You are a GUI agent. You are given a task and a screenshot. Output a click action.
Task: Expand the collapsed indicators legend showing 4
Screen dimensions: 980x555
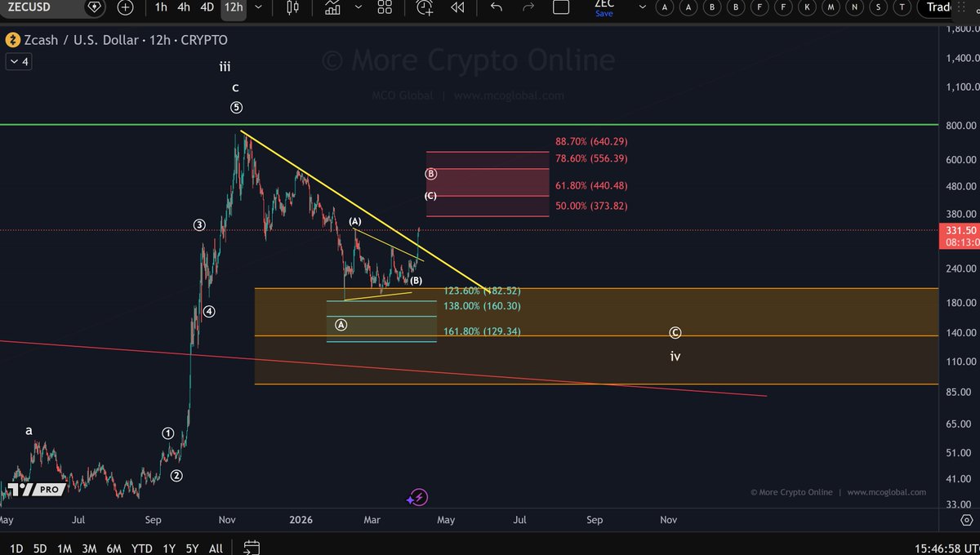[x=18, y=62]
